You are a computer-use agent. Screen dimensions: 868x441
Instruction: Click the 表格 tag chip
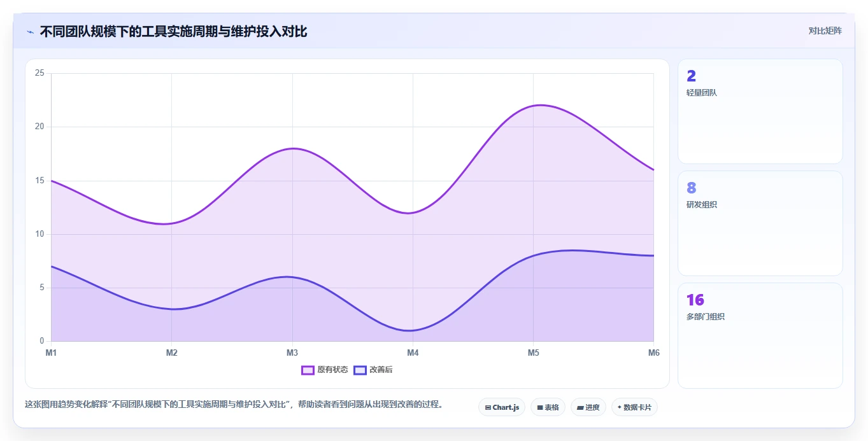548,407
